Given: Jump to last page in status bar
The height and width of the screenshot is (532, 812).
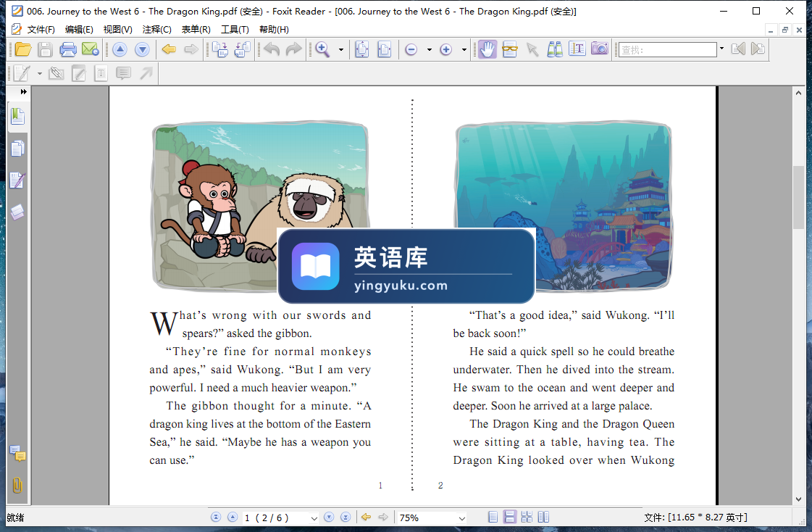Looking at the screenshot, I should pos(346,517).
